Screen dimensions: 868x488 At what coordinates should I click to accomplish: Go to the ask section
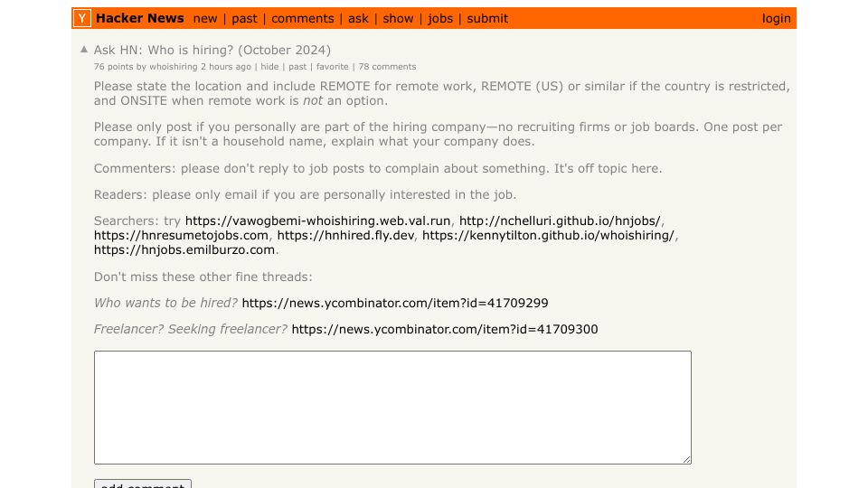[358, 18]
